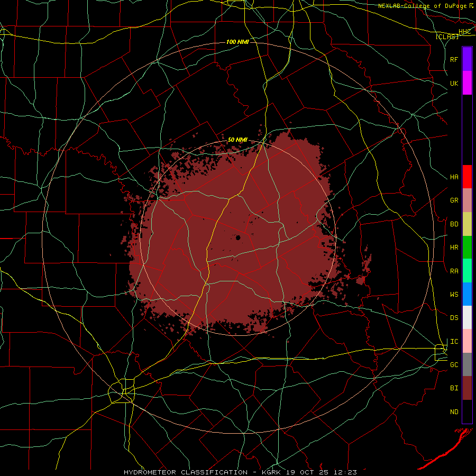Click the HA legend label

coord(454,177)
